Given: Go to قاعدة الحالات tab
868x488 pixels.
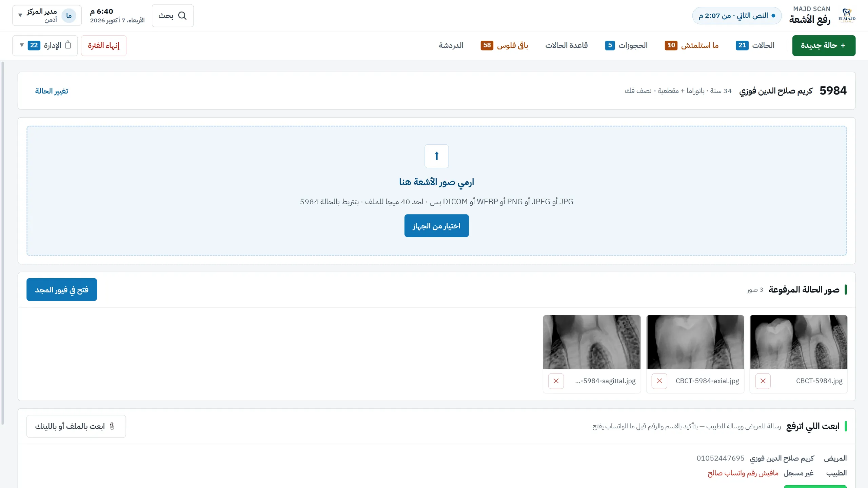Looking at the screenshot, I should click(x=567, y=45).
